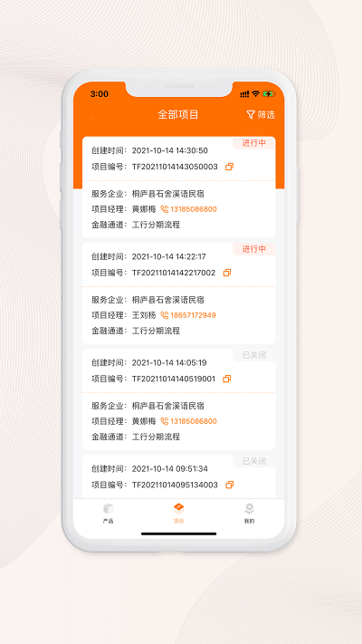Copy project number TF20211014143050003
The image size is (362, 644).
click(x=230, y=167)
